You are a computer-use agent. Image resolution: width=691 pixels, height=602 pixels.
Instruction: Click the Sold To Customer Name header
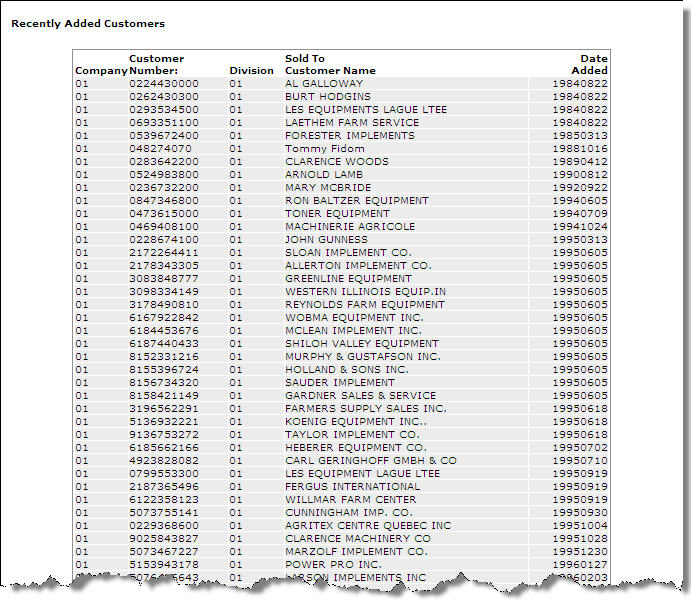point(330,64)
